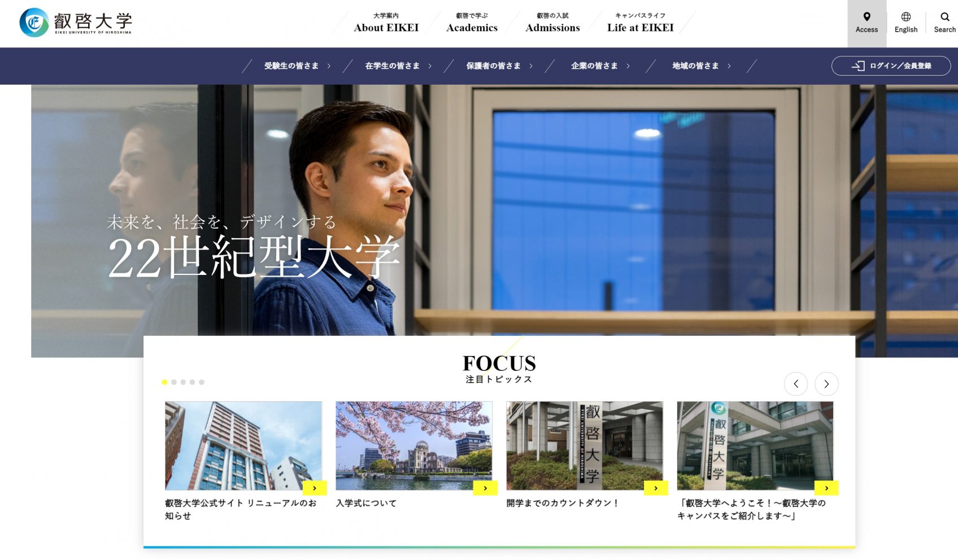Select the last carousel pagination dot
Viewport: 958px width, 560px height.
click(x=202, y=382)
